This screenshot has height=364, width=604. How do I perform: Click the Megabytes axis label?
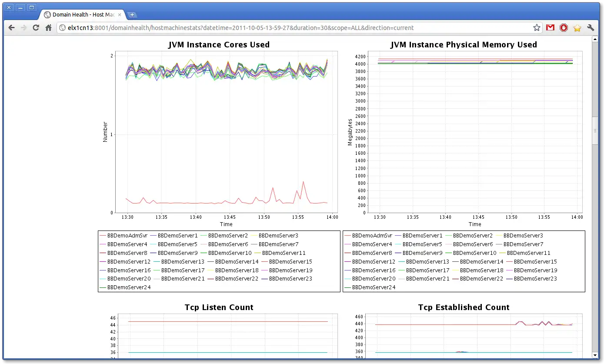pos(350,132)
